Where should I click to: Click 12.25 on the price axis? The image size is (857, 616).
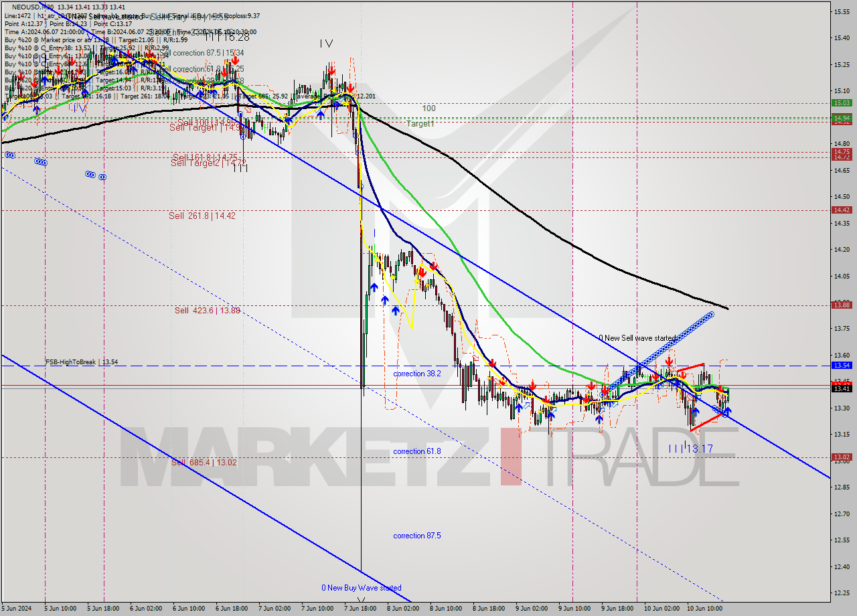click(842, 593)
